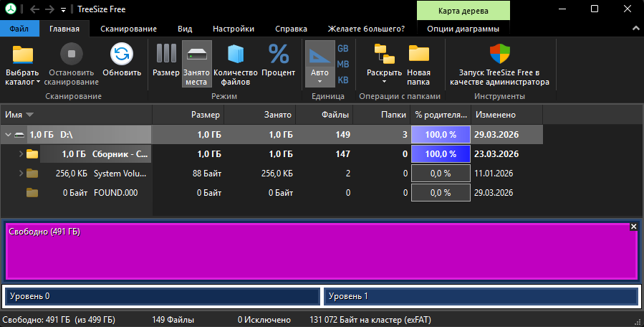Select the System Volu... folder row

271,173
